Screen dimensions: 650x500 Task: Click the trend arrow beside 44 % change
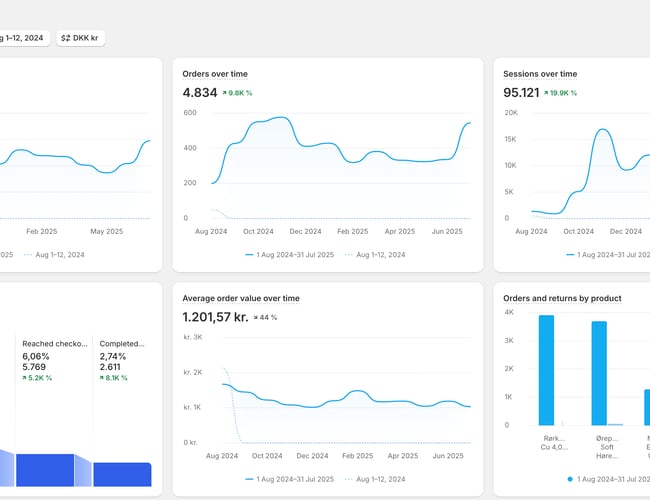tap(258, 317)
